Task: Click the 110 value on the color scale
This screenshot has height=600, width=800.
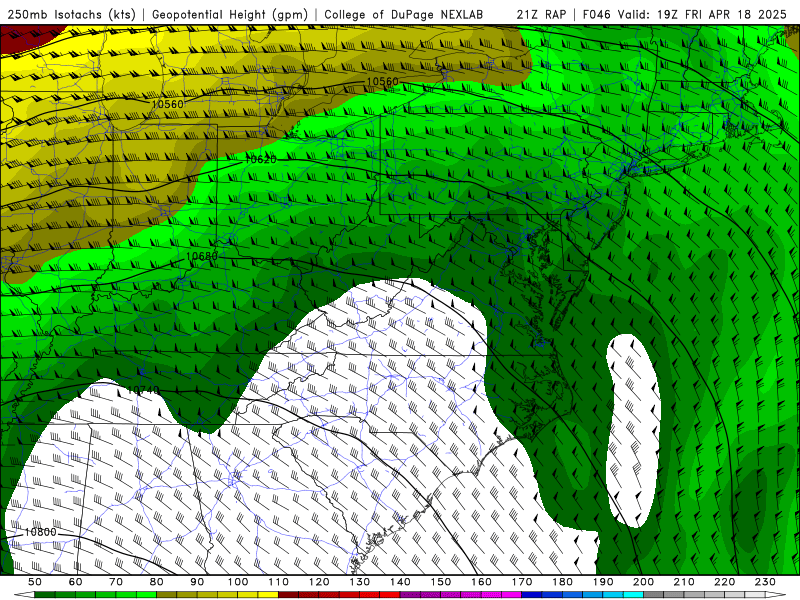Action: [x=278, y=582]
